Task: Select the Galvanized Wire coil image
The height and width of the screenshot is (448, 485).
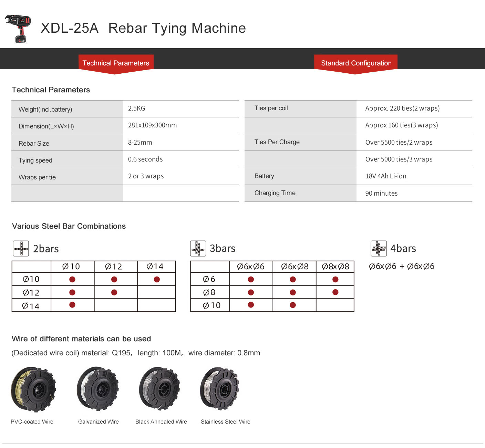Action: pos(97,389)
